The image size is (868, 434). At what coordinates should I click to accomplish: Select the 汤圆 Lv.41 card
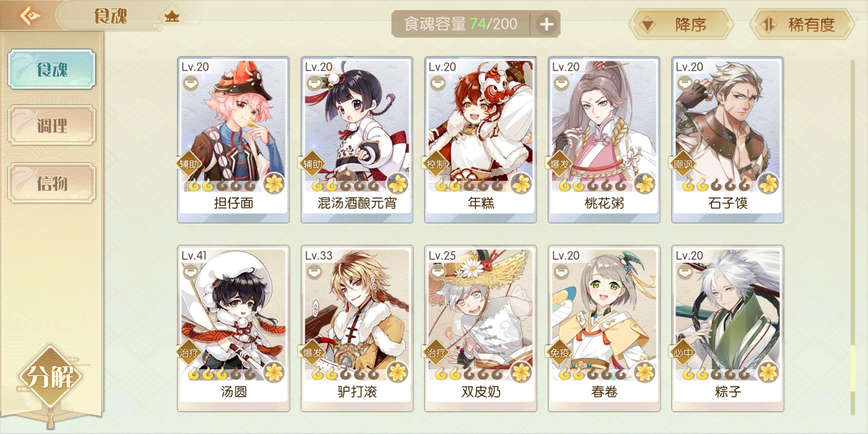233,328
